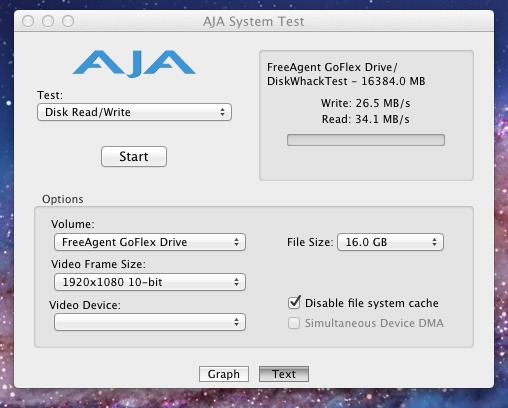Click the Volume: label
The height and width of the screenshot is (408, 508).
point(73,224)
